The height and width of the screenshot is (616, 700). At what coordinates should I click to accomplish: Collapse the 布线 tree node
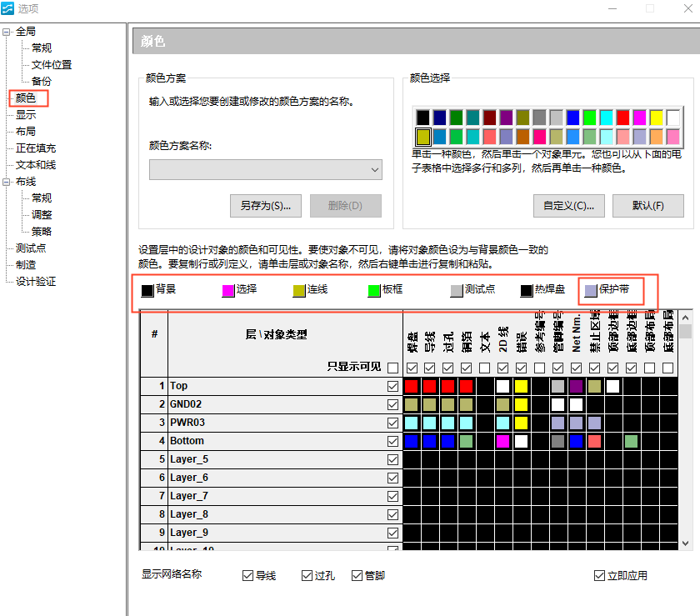pyautogui.click(x=7, y=182)
